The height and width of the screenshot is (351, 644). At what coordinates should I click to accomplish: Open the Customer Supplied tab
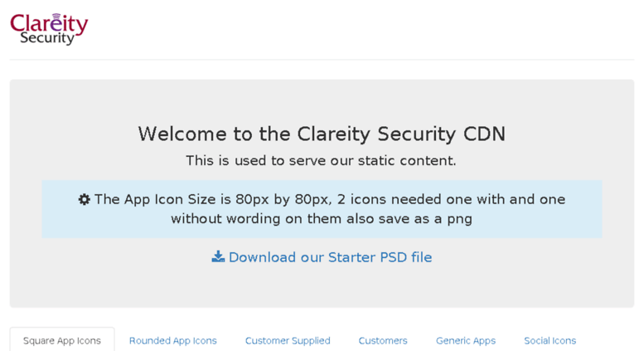[x=288, y=340]
